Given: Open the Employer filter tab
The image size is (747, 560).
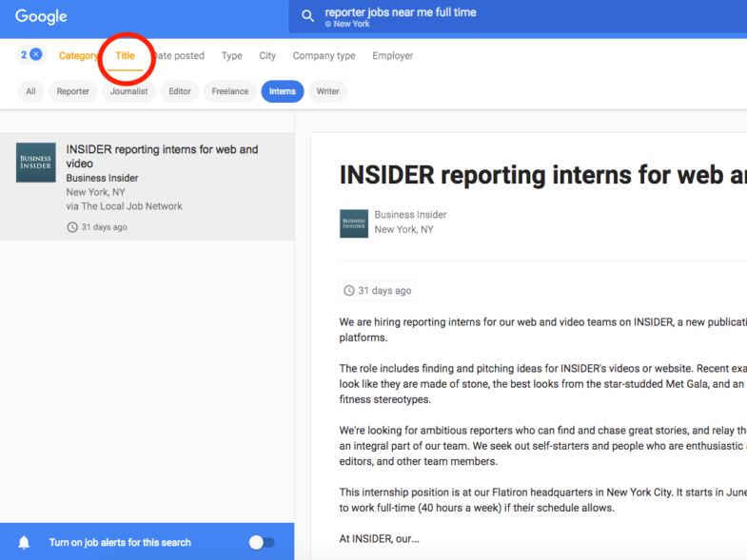Looking at the screenshot, I should click(x=393, y=56).
